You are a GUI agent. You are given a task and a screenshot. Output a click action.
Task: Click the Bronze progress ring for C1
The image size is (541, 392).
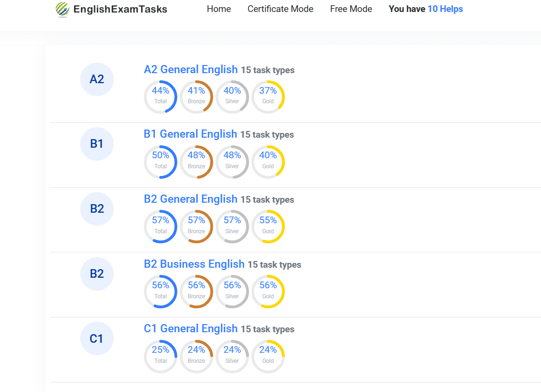coord(196,356)
